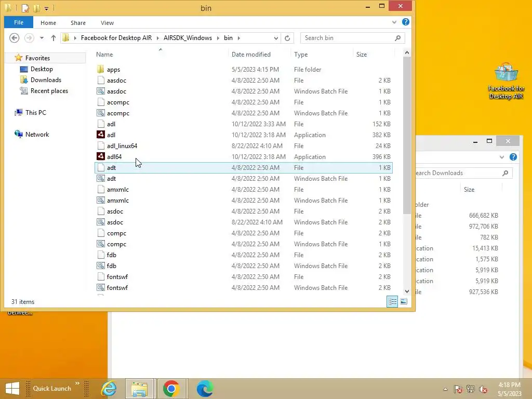
Task: Click the scroll up arrow of file list
Action: coord(407,52)
